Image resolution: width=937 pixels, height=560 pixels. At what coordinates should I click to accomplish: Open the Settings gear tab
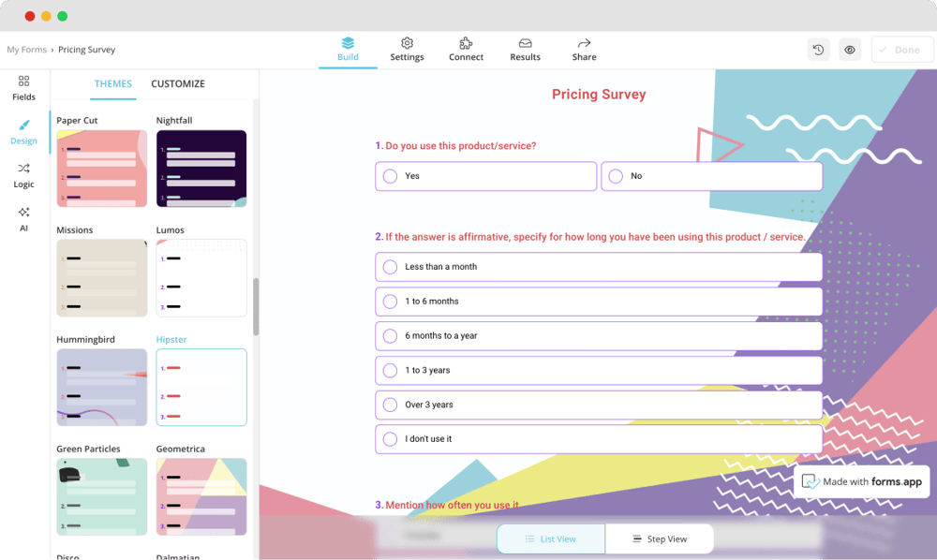click(407, 43)
